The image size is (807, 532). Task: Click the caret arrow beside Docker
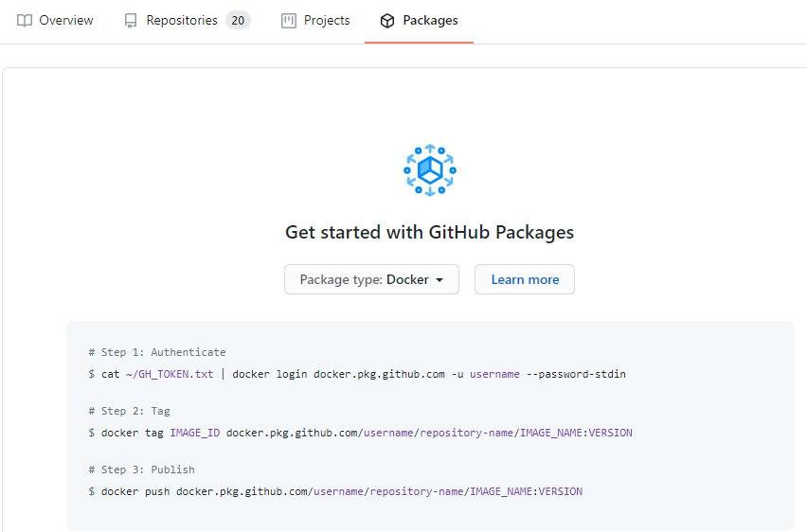[439, 280]
